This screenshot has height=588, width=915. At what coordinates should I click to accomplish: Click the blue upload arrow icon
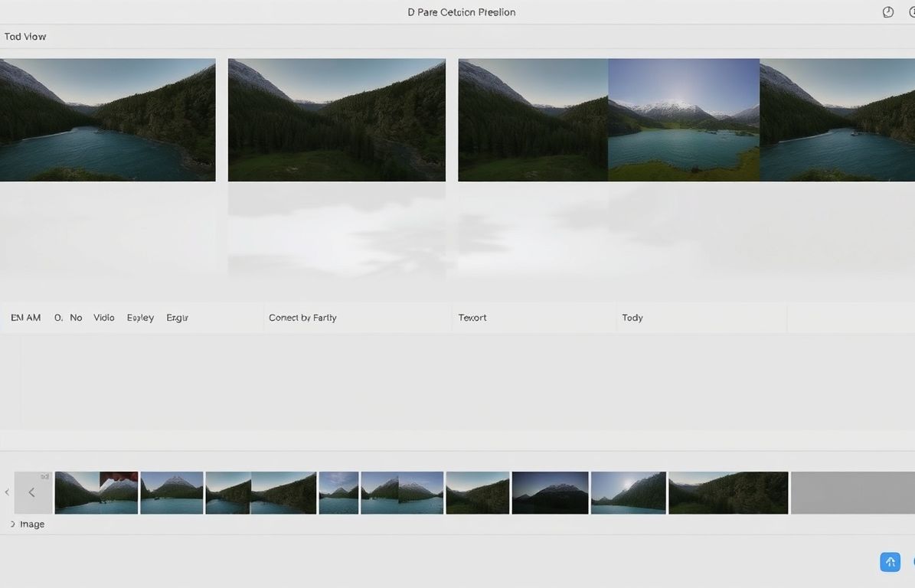coord(890,561)
